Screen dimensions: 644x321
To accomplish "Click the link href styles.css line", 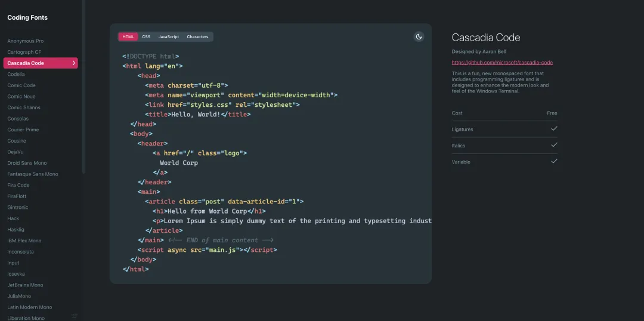I will click(222, 105).
